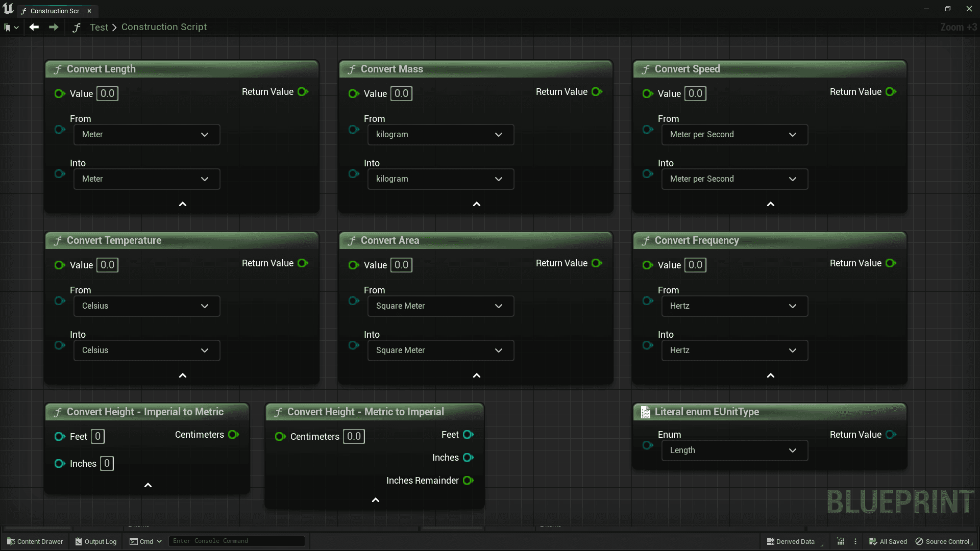Screen dimensions: 980x551
Task: Select the Construction Script tab
Action: pyautogui.click(x=56, y=11)
